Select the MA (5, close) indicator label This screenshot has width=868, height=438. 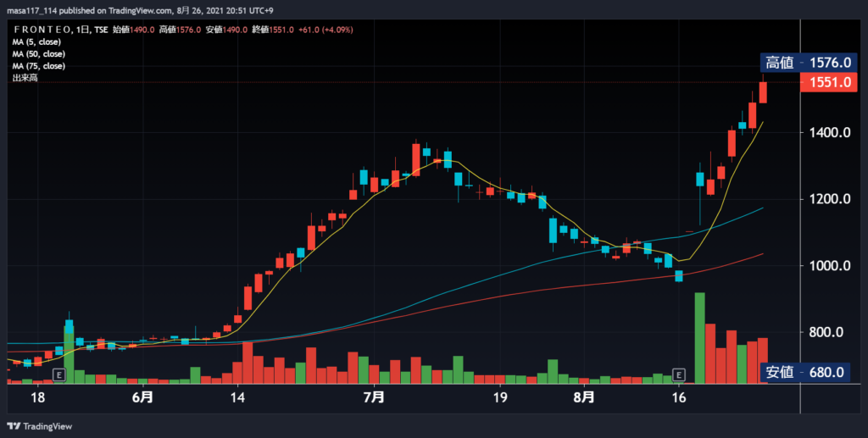[36, 42]
